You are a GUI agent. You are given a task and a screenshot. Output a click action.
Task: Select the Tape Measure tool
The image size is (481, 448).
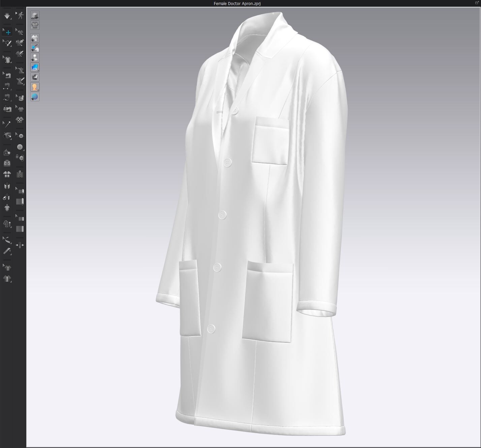[x=7, y=240]
